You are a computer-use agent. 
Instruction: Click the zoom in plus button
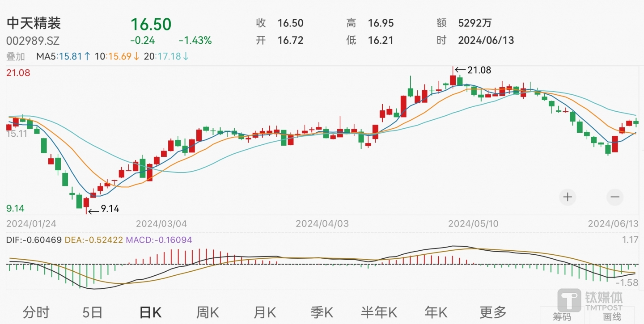(568, 197)
